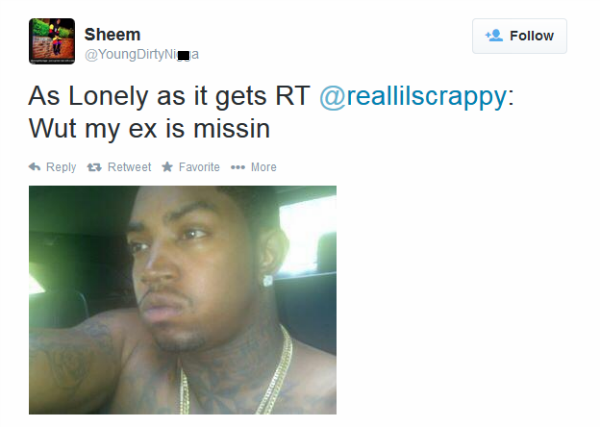Open the @YoungDirty username handle
The height and width of the screenshot is (427, 600).
(142, 54)
